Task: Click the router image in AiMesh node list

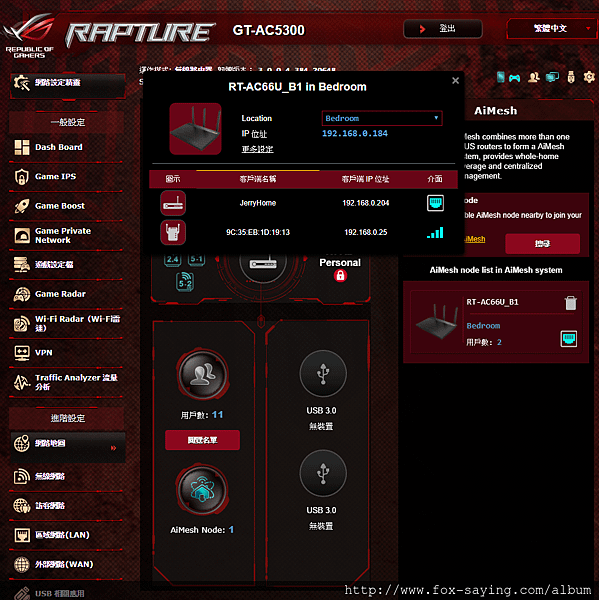Action: tap(437, 321)
